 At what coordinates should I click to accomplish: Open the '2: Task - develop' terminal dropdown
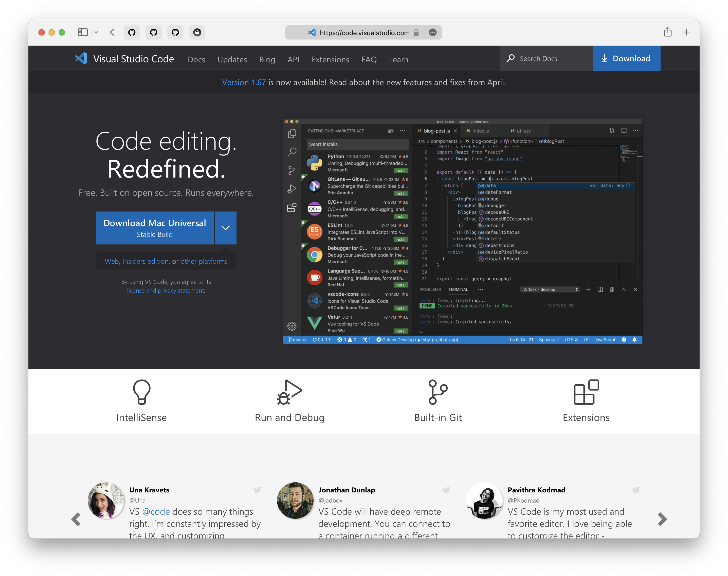click(x=550, y=289)
